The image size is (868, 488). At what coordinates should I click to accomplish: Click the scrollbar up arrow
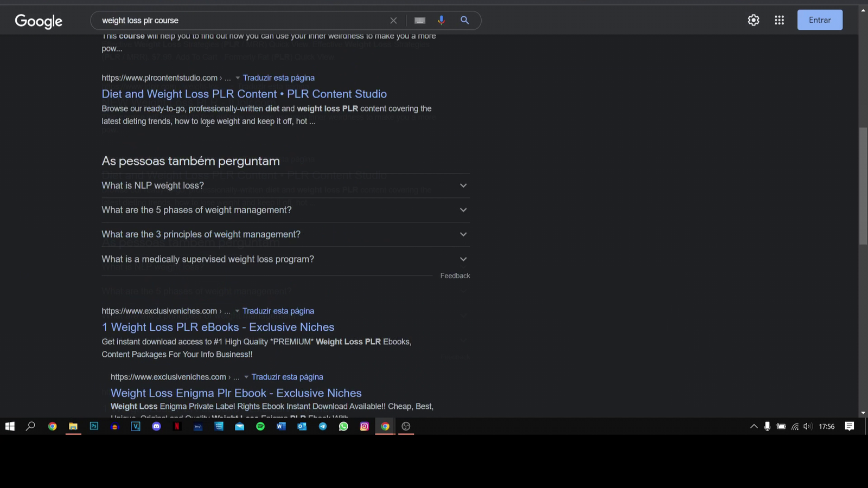tap(863, 10)
